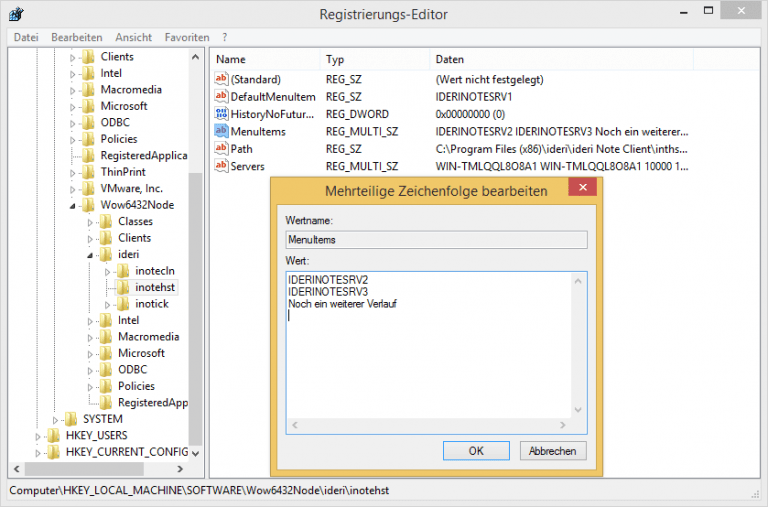Expand the HKEY_CURRENT_CONFIG tree node
768x507 pixels.
(38, 453)
